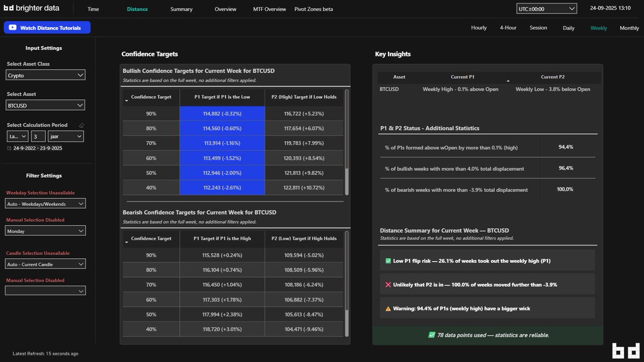Click the brighter data logo at top left
Viewport: 644px width, 362px height.
coord(32,9)
